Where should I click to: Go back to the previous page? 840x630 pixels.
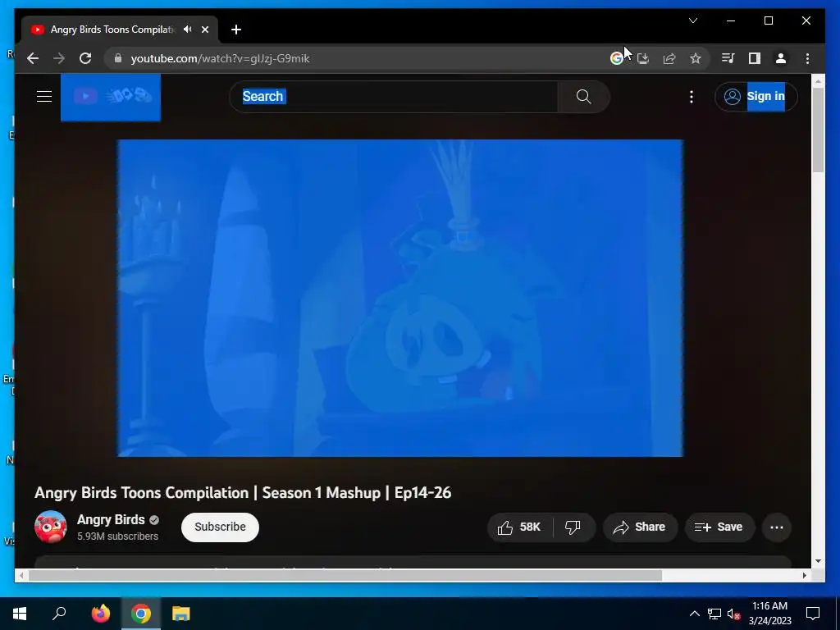coord(33,58)
